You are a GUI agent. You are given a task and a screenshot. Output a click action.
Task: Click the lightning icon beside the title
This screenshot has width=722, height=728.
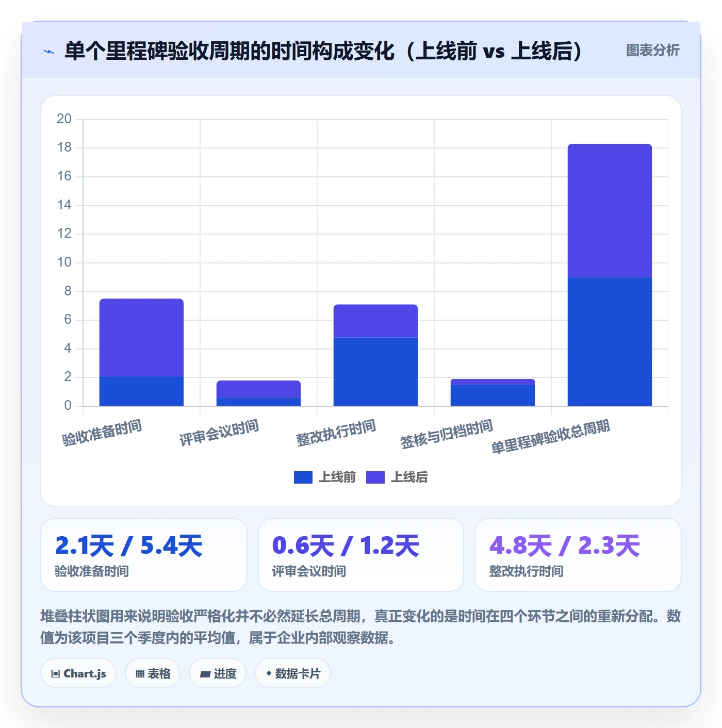click(x=49, y=52)
